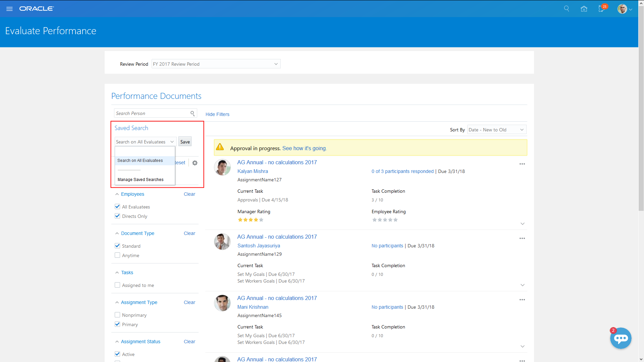Click the filter settings gear icon
Image resolution: width=644 pixels, height=362 pixels.
195,163
